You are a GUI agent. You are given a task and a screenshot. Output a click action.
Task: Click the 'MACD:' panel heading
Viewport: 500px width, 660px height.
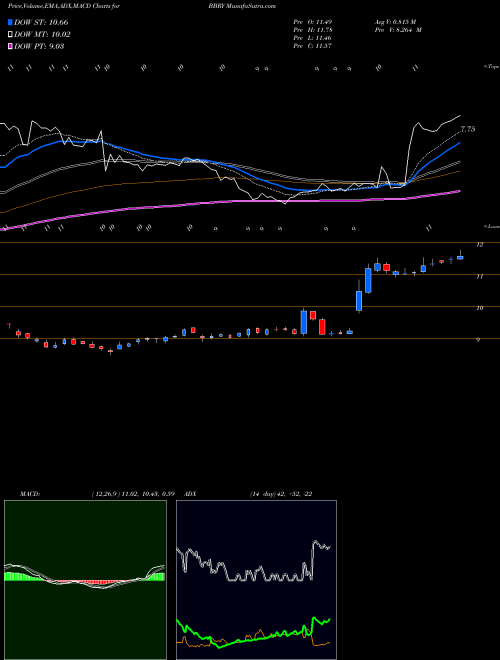30,494
